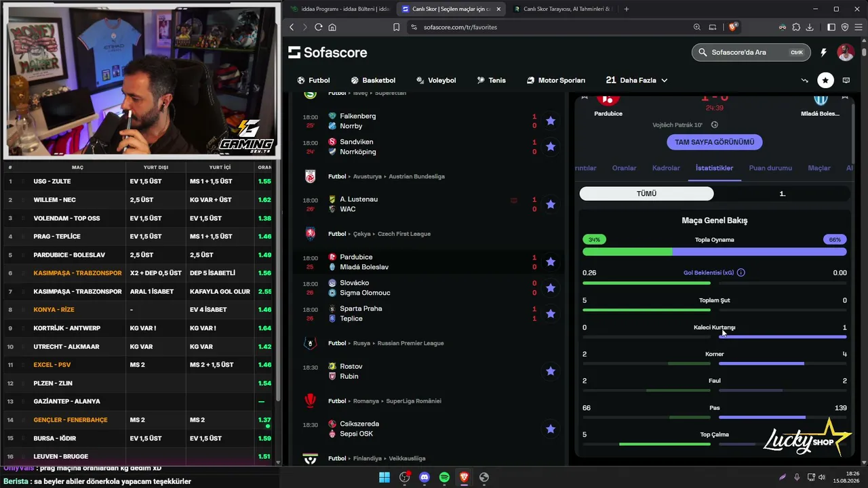Reload the Sofascore page
Viewport: 868px width, 488px height.
click(x=319, y=27)
